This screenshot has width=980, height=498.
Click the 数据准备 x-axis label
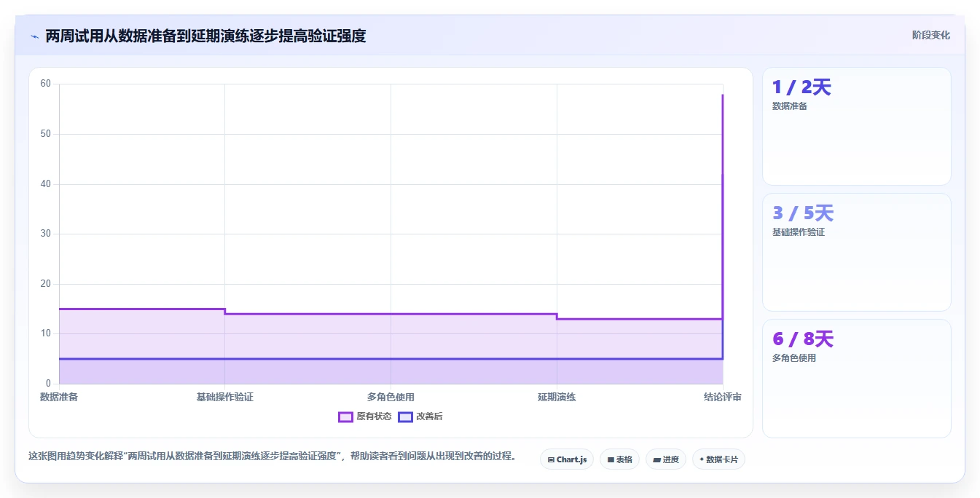point(59,397)
